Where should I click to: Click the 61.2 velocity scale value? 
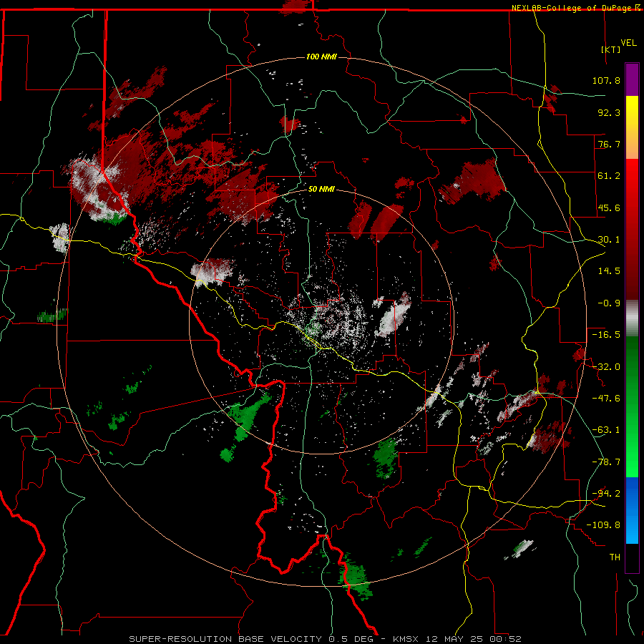(x=609, y=176)
